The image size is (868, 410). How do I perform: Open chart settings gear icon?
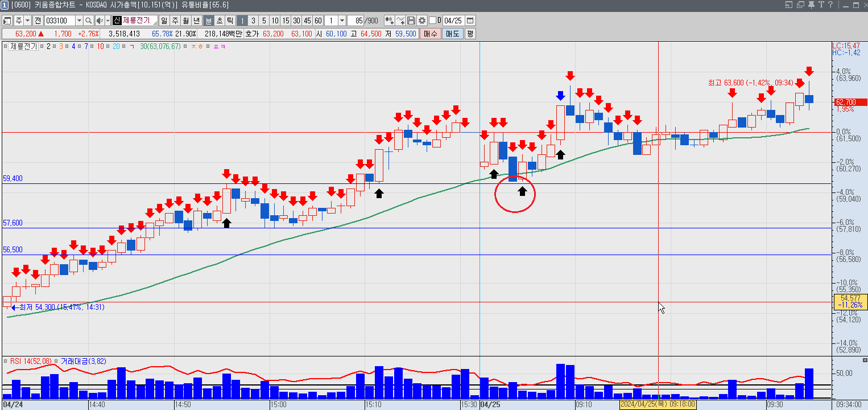[x=422, y=20]
